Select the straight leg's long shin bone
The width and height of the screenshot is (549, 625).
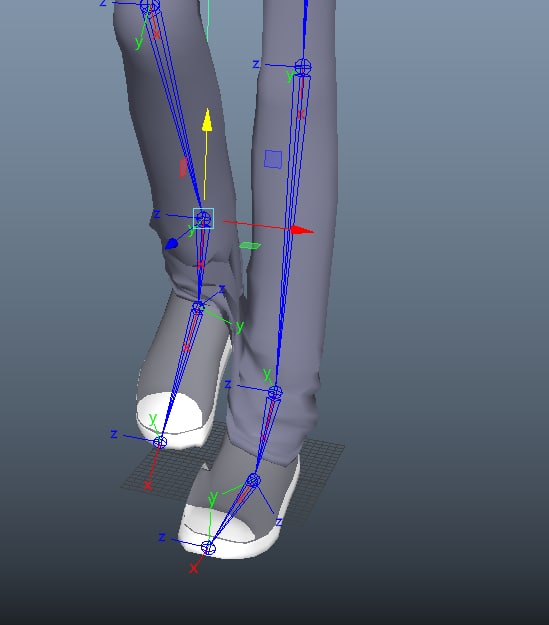pos(291,231)
